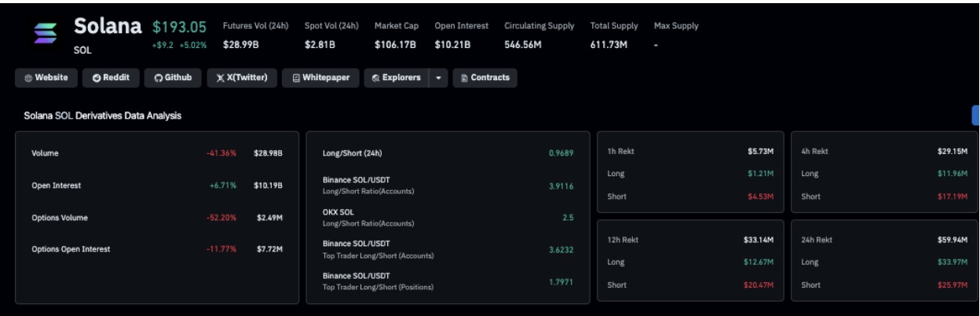The width and height of the screenshot is (980, 316).
Task: Click the Long/Short (24h) ratio row
Action: pos(448,152)
